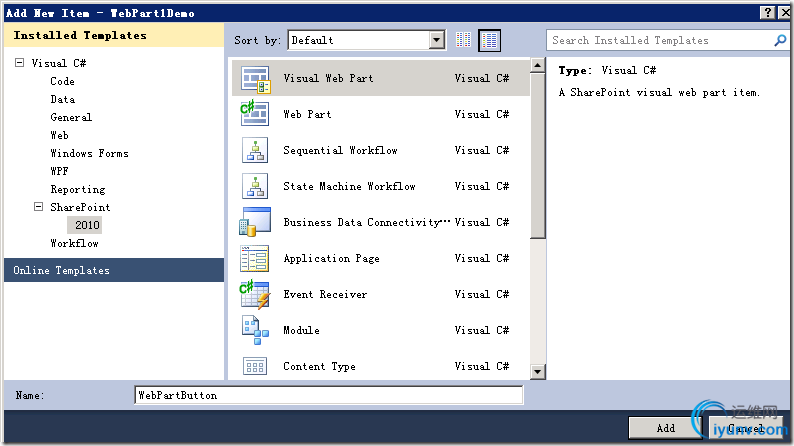This screenshot has height=446, width=794.
Task: Select the Web category
Action: click(59, 135)
